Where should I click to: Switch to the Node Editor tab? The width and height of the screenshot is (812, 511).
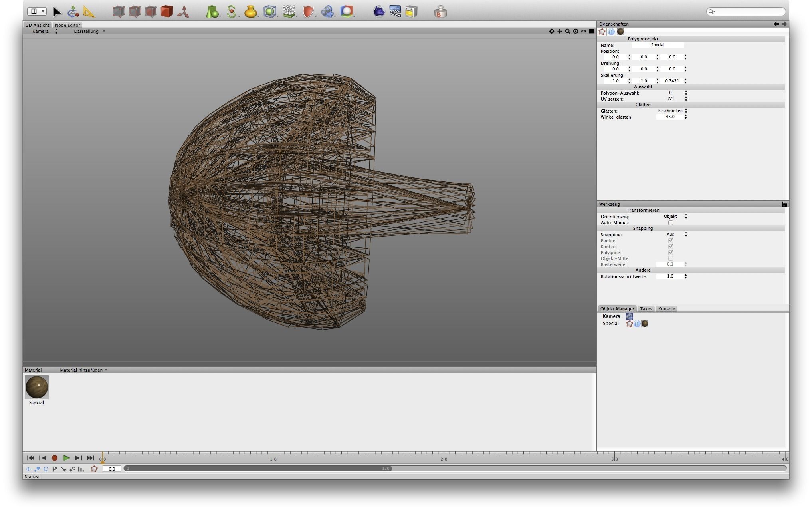[67, 25]
